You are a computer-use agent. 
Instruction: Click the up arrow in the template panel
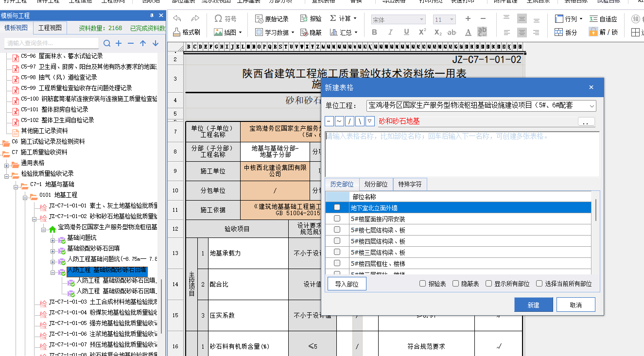[143, 43]
